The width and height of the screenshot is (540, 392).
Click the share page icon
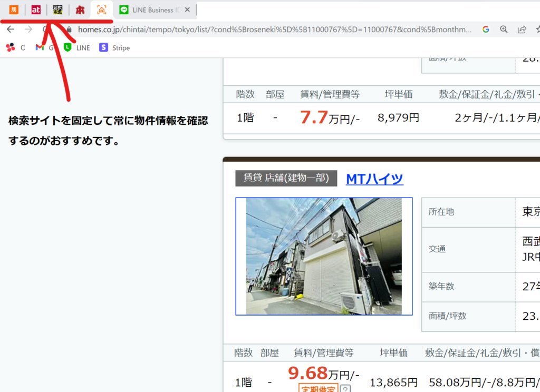[522, 30]
